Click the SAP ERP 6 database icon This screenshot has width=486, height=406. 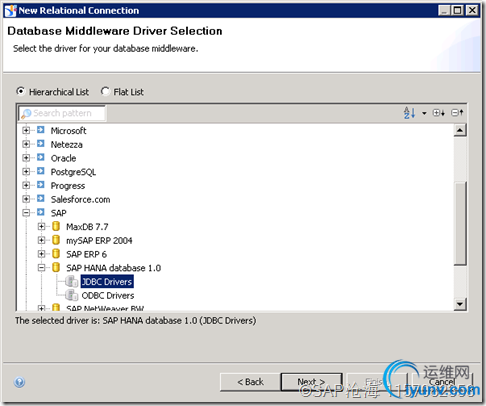(56, 253)
